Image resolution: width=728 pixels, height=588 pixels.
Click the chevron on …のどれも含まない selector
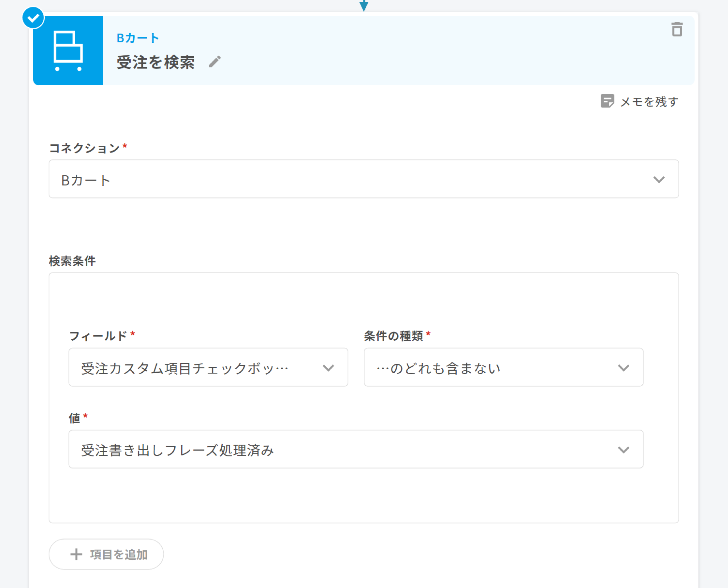click(623, 368)
